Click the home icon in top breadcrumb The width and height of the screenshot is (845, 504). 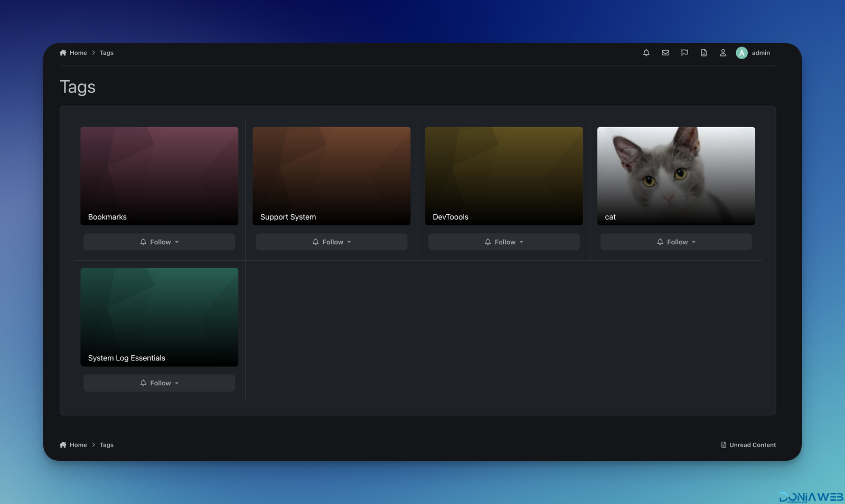[63, 53]
